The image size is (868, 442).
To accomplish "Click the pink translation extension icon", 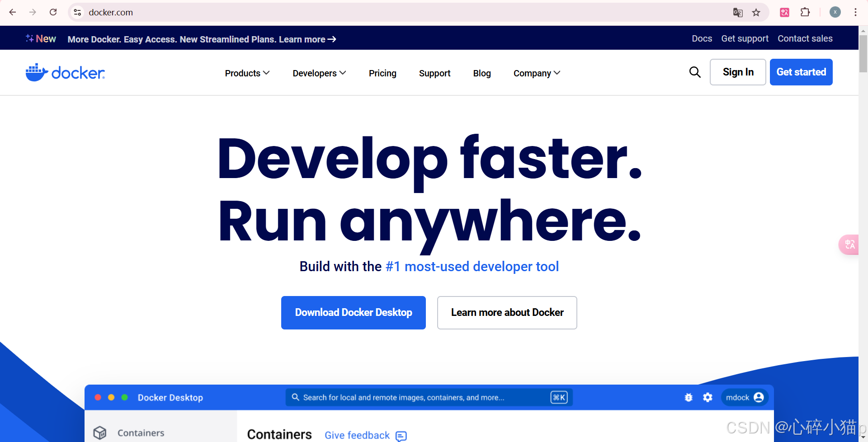I will click(x=784, y=12).
